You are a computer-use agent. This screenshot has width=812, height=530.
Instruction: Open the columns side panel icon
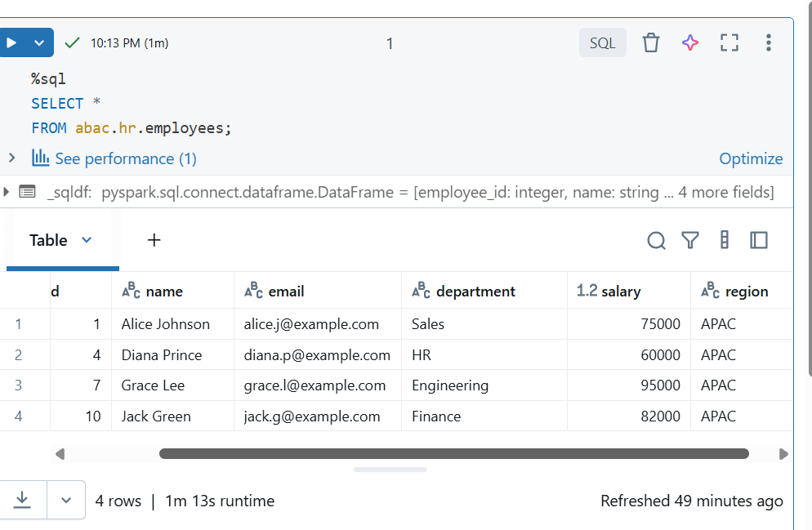[759, 240]
